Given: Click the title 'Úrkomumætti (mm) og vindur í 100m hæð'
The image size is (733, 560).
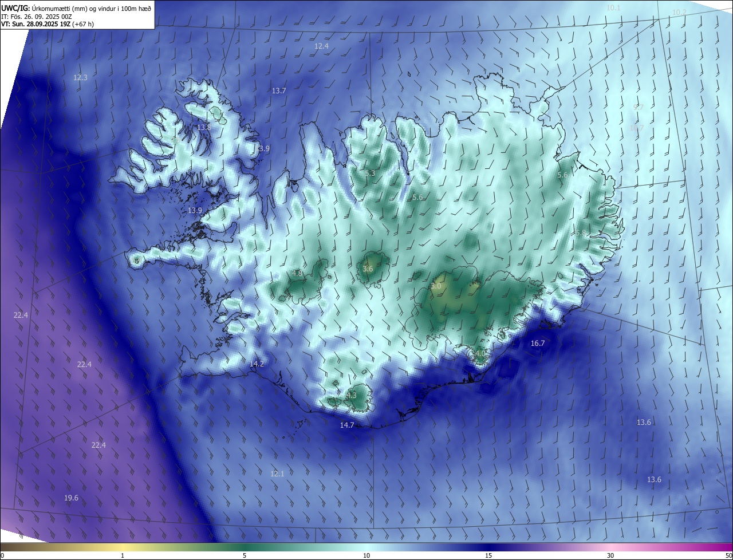Looking at the screenshot, I should (x=91, y=7).
